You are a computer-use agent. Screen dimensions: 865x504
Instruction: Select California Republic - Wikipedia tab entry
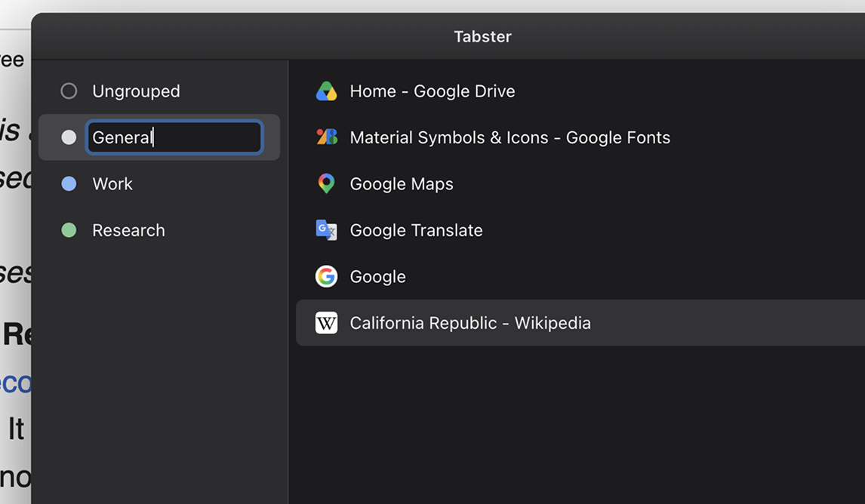coord(580,323)
